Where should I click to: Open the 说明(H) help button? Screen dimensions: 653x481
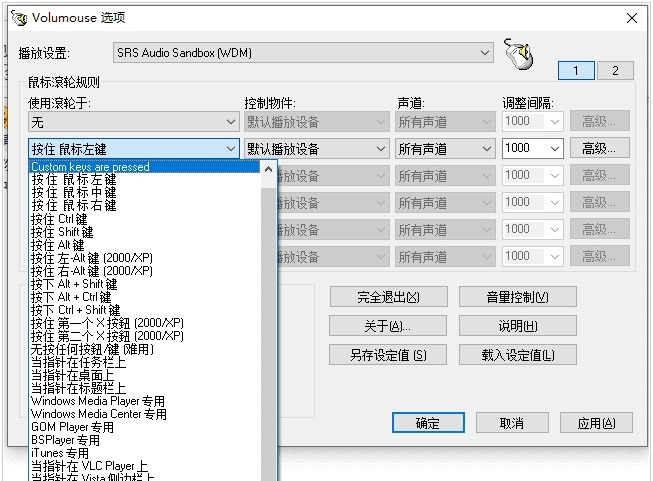pyautogui.click(x=518, y=326)
